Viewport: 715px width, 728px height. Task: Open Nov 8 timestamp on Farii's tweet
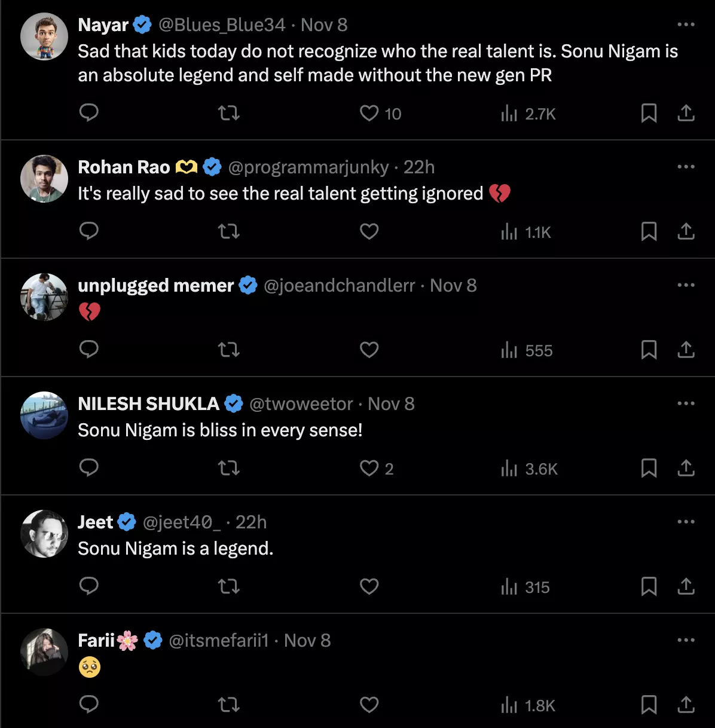[307, 641]
